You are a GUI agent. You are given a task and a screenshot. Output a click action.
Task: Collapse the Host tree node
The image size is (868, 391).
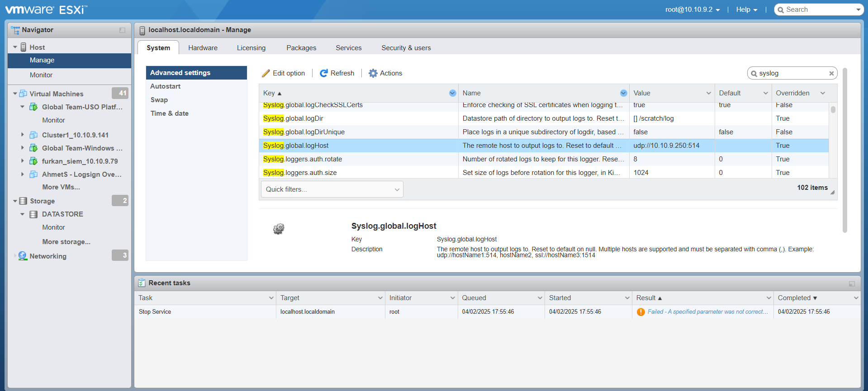click(15, 47)
